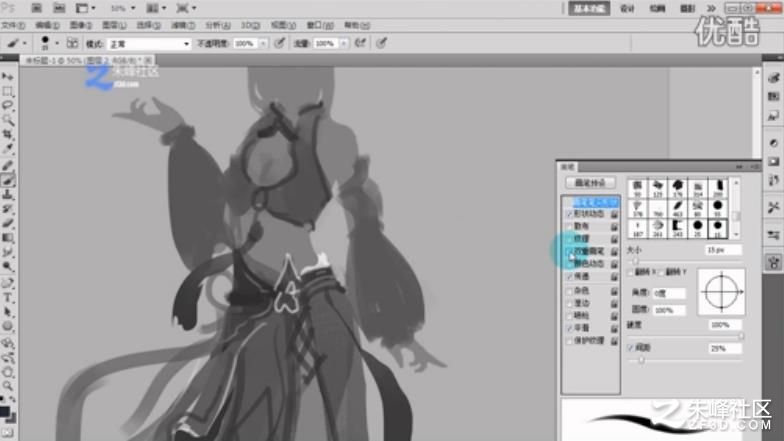Open the 窗口(W) menu
784x441 pixels.
[320, 25]
